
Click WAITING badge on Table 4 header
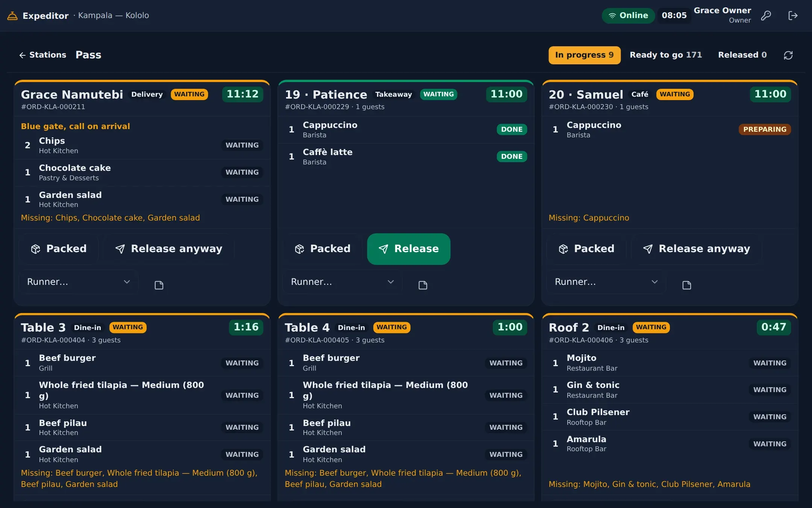coord(392,327)
